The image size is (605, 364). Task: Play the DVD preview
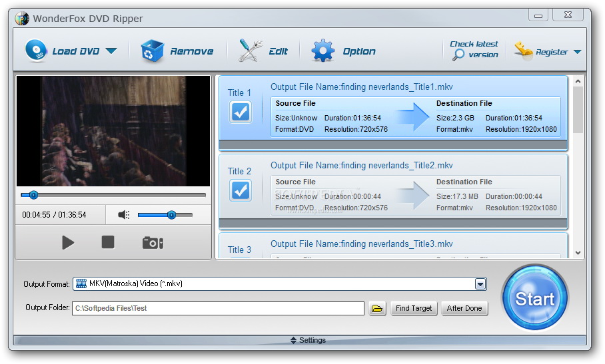pos(68,243)
